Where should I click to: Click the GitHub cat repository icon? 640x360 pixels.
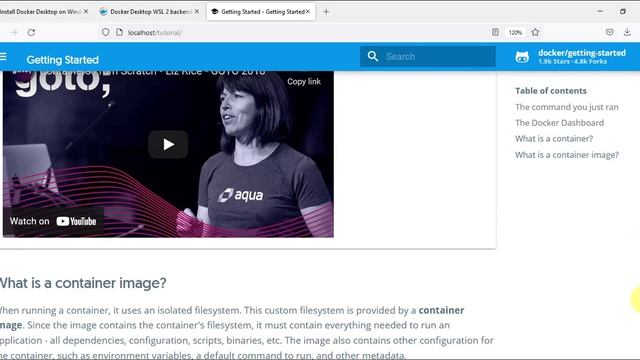tap(522, 57)
